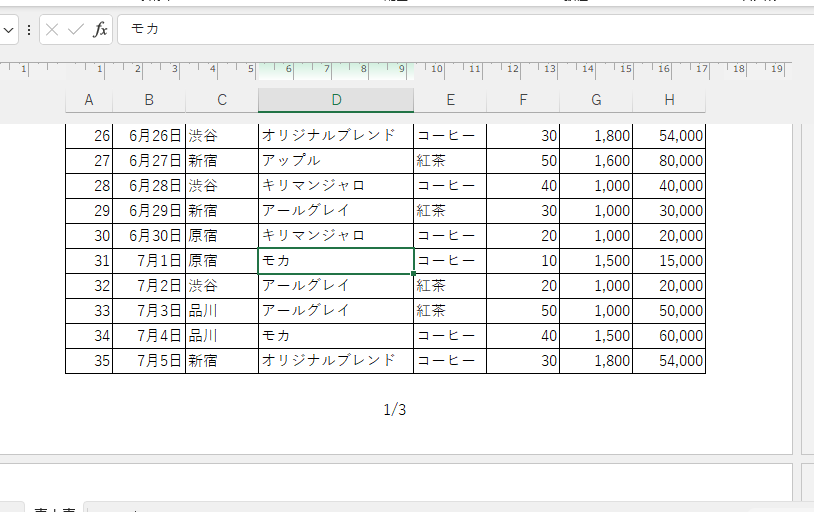Click cell キリマンジャロ in row 28
814x512 pixels.
tap(336, 186)
